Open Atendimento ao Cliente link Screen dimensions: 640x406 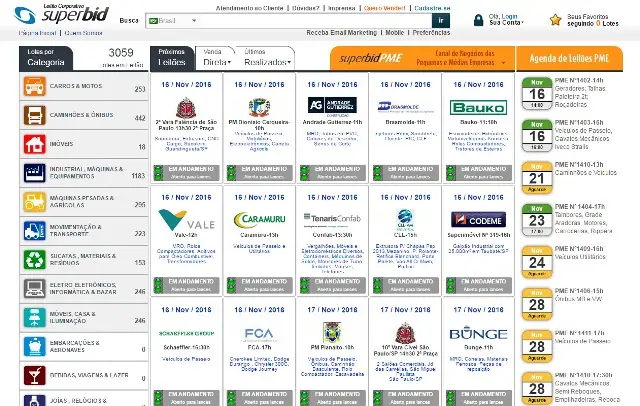[x=249, y=8]
